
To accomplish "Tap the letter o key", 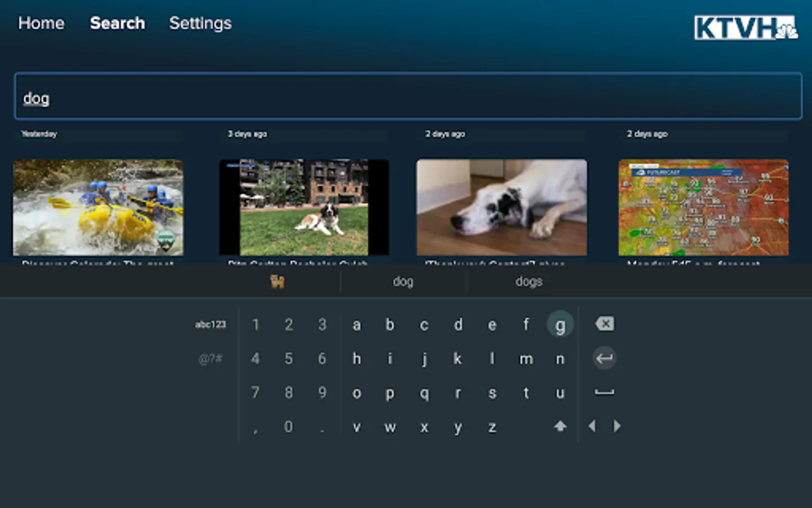I will [356, 393].
